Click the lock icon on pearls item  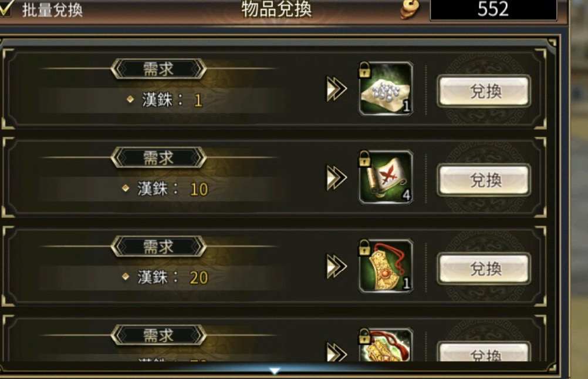[x=364, y=69]
